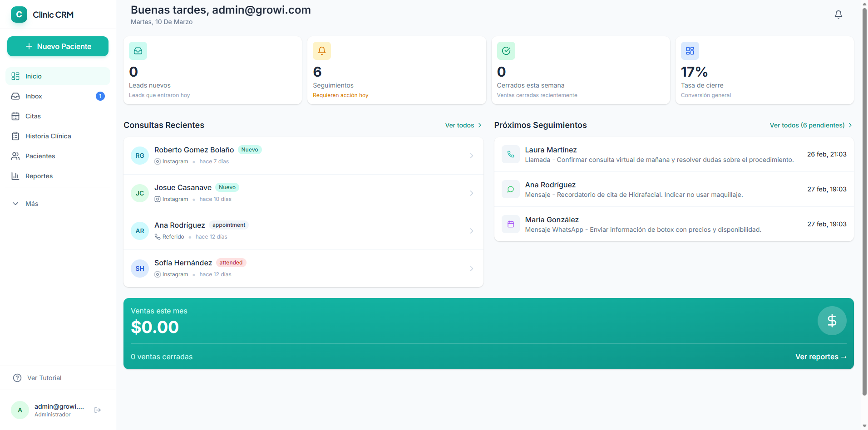Click the page vertical scrollbar

(x=864, y=202)
